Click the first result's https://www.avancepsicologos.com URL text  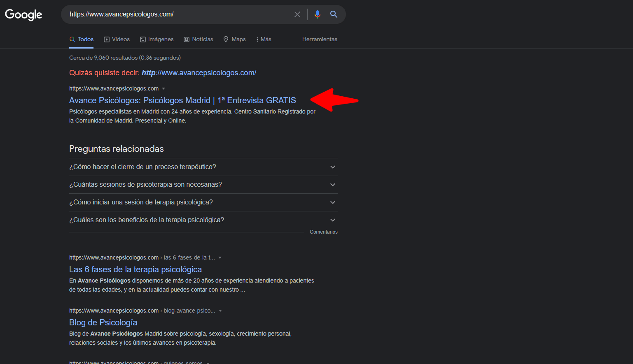(x=114, y=89)
